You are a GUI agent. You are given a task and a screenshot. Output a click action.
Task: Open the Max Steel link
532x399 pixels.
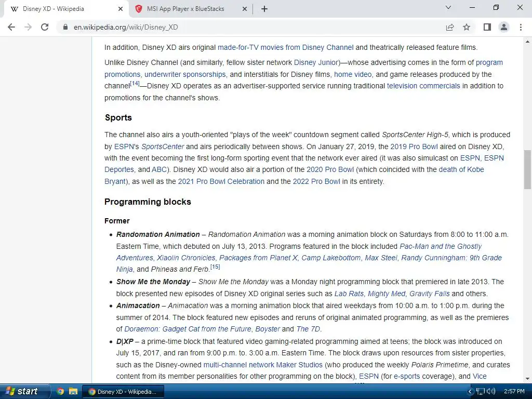point(381,258)
